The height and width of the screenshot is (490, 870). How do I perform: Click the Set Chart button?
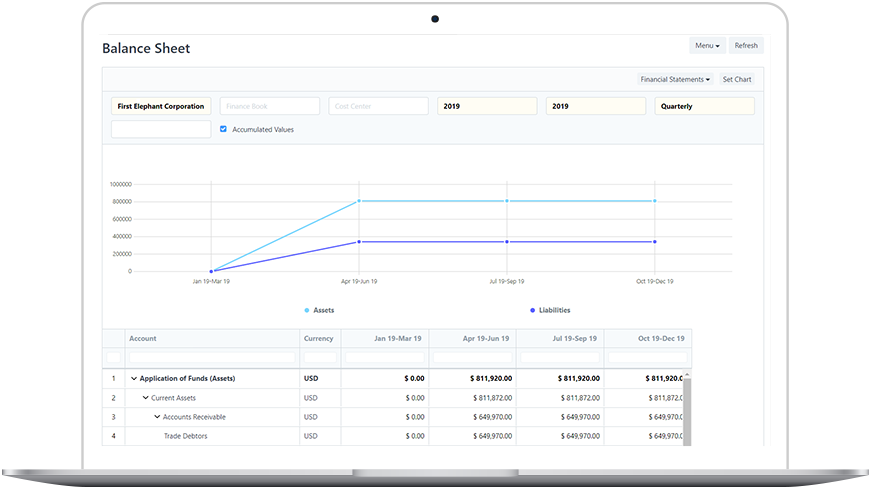point(737,79)
